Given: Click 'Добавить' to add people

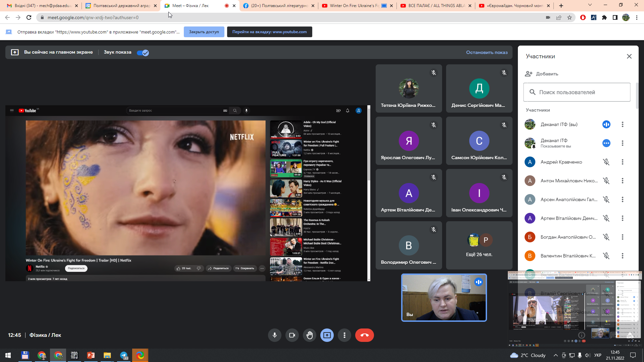Looking at the screenshot, I should click(542, 74).
